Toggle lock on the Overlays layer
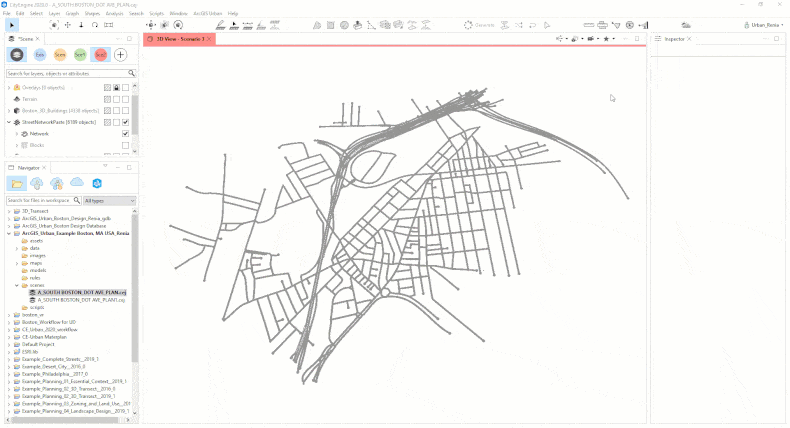 (x=116, y=88)
